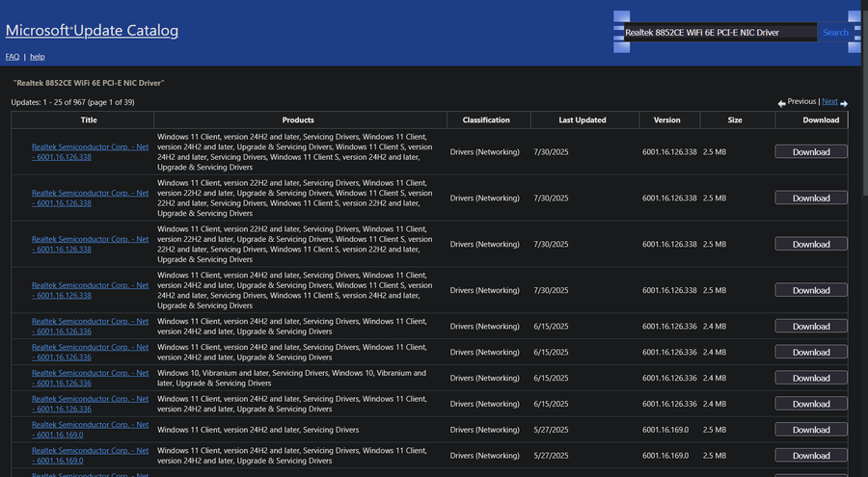The image size is (868, 477).
Task: Click version 6001.16.126.336 in the Vibranium row
Action: (x=669, y=378)
